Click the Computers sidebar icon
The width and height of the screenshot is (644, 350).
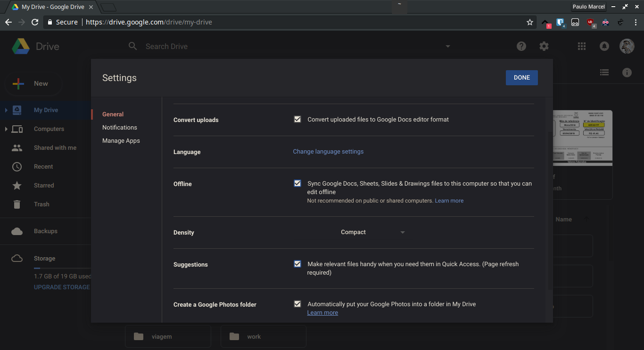coord(17,129)
